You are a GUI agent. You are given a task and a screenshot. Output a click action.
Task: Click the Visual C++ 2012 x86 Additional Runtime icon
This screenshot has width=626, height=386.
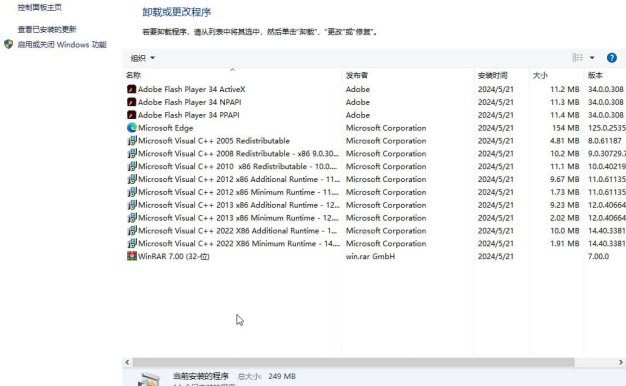[132, 179]
